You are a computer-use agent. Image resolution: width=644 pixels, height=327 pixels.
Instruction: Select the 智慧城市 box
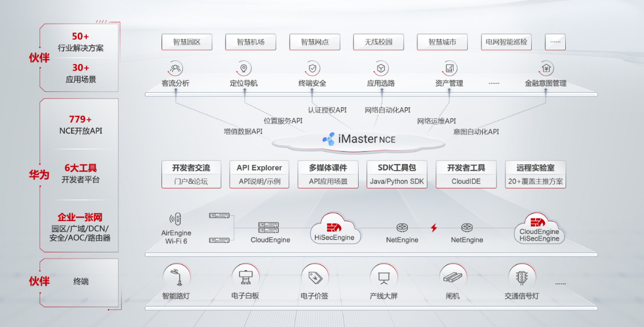442,42
